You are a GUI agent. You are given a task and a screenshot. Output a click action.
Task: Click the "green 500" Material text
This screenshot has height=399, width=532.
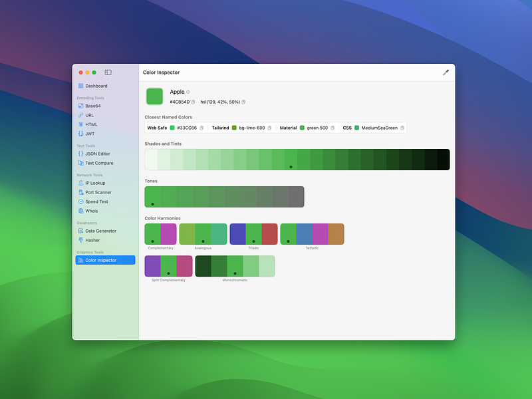coord(317,128)
